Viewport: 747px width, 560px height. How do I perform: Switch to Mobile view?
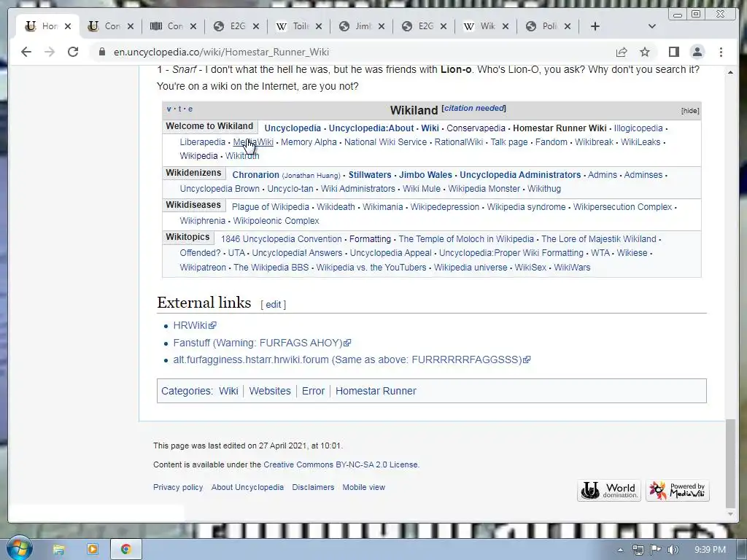tap(363, 487)
